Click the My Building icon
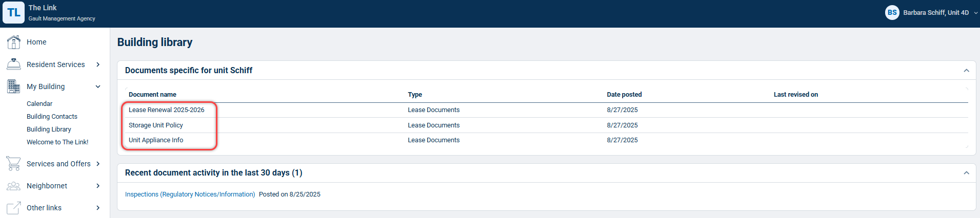Viewport: 980px width, 218px height. pos(13,86)
